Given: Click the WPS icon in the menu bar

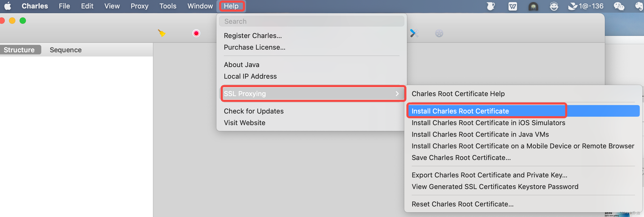Looking at the screenshot, I should point(513,6).
